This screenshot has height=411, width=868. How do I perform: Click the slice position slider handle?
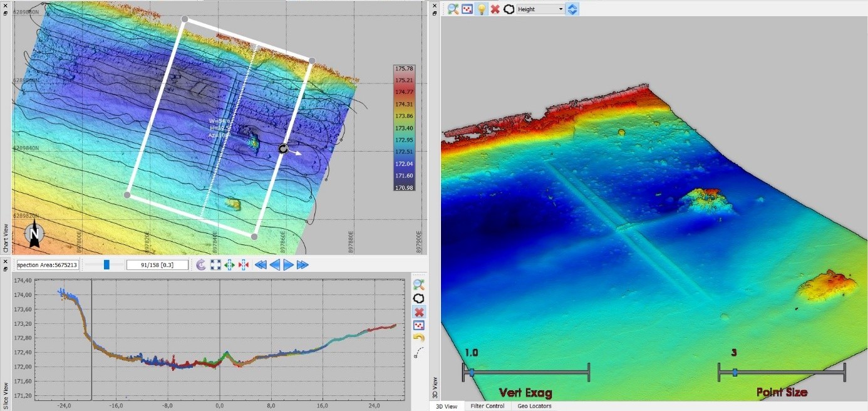point(106,264)
